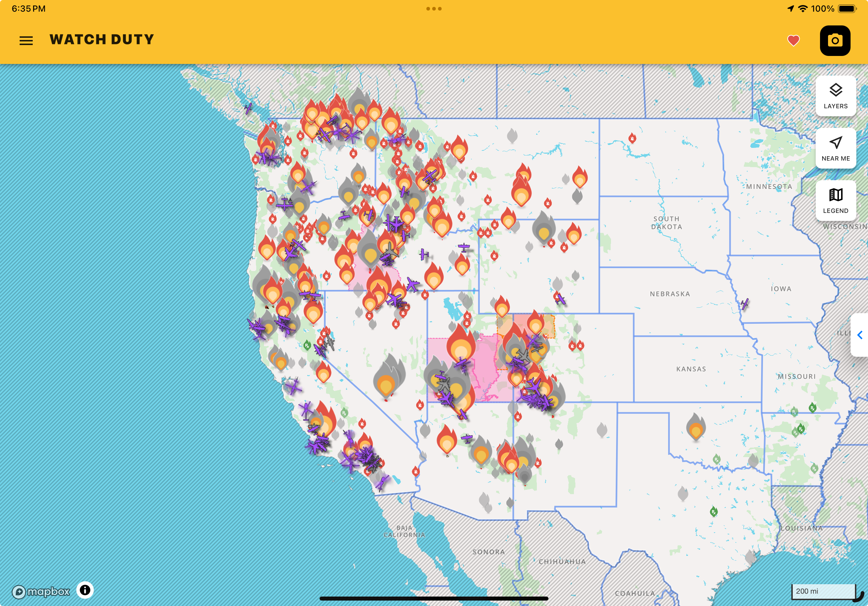Tap the Near Me button

[836, 148]
